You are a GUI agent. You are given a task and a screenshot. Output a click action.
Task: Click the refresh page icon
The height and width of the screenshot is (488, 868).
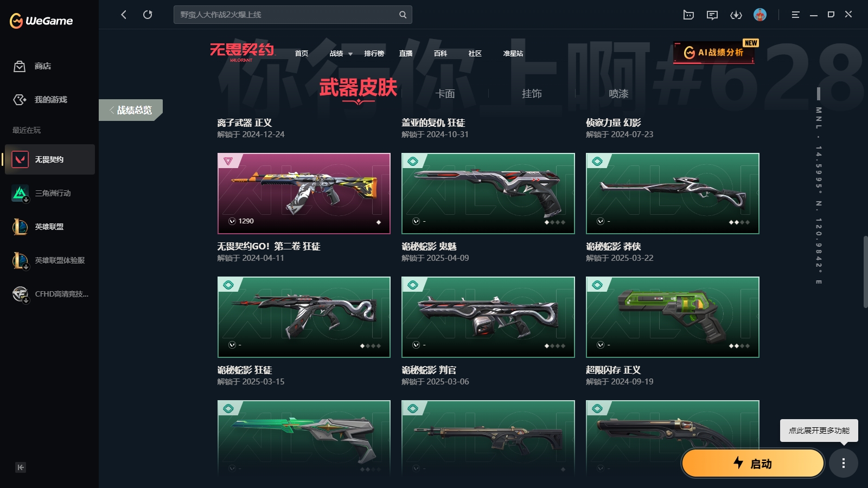pyautogui.click(x=148, y=15)
